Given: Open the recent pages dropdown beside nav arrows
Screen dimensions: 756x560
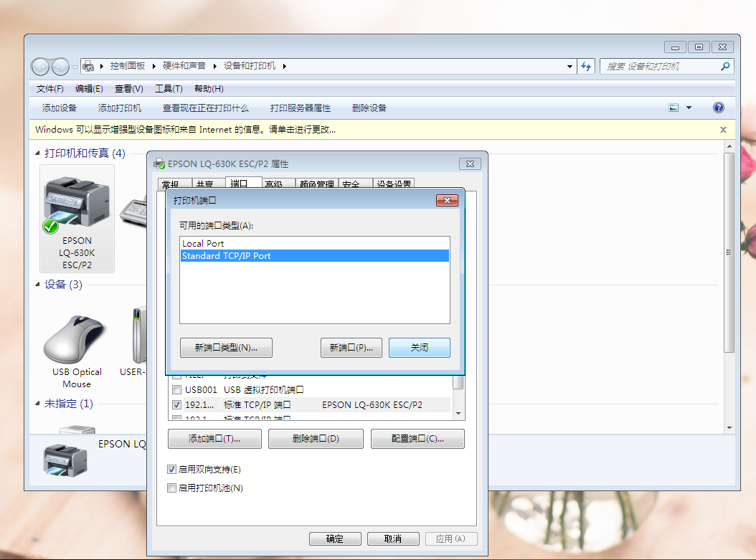Looking at the screenshot, I should [75, 67].
